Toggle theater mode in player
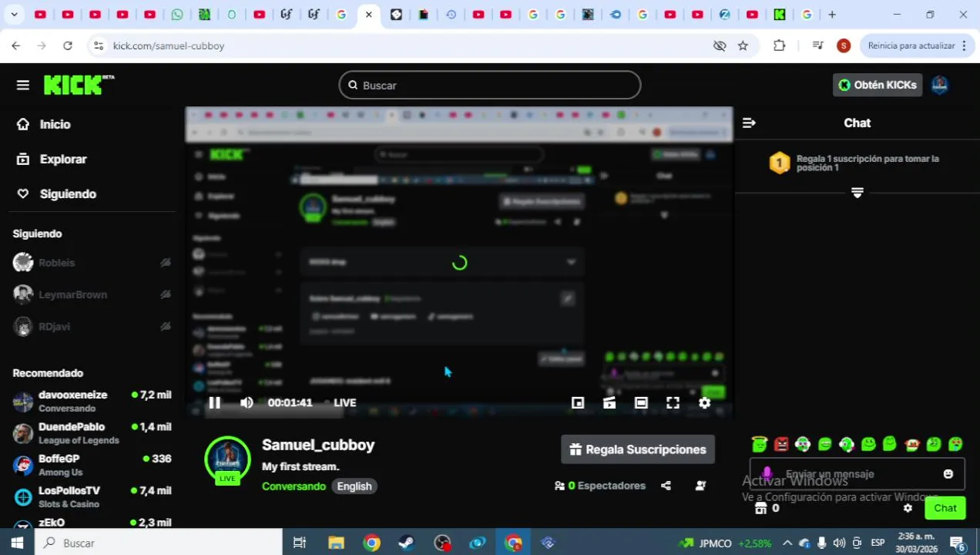980x555 pixels. coord(641,402)
